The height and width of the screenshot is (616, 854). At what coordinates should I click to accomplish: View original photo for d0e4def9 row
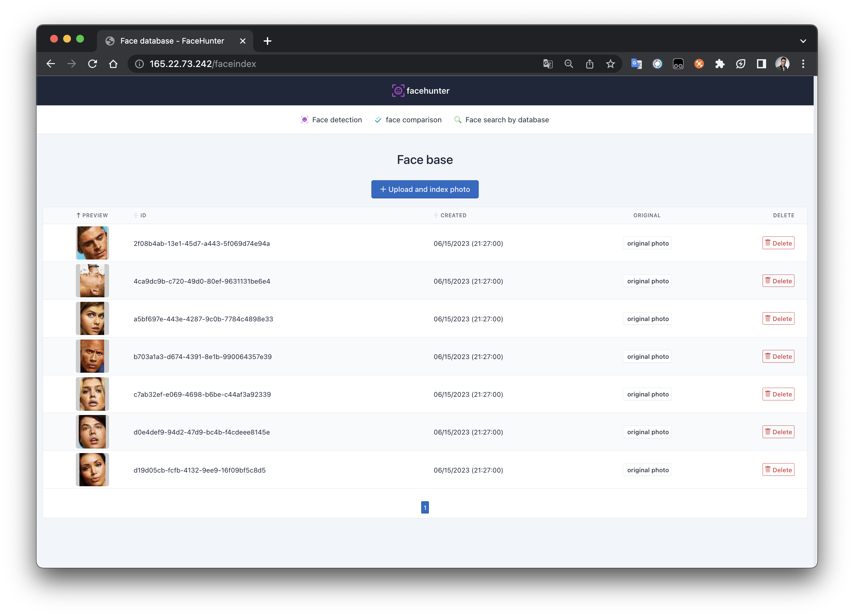click(x=647, y=432)
